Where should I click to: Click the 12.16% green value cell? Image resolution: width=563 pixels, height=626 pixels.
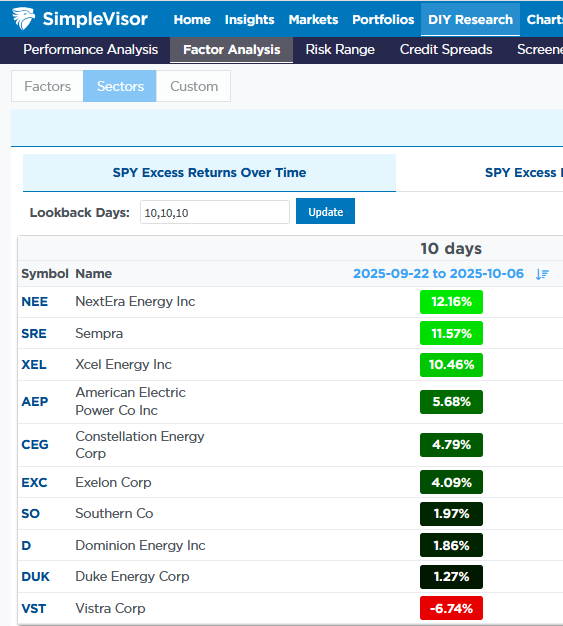pos(451,302)
